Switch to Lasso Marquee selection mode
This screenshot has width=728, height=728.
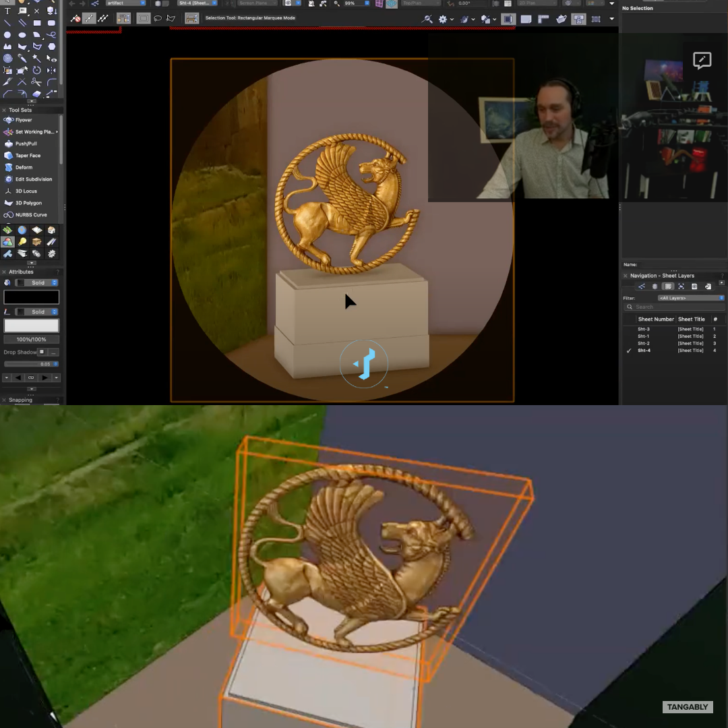coord(157,19)
